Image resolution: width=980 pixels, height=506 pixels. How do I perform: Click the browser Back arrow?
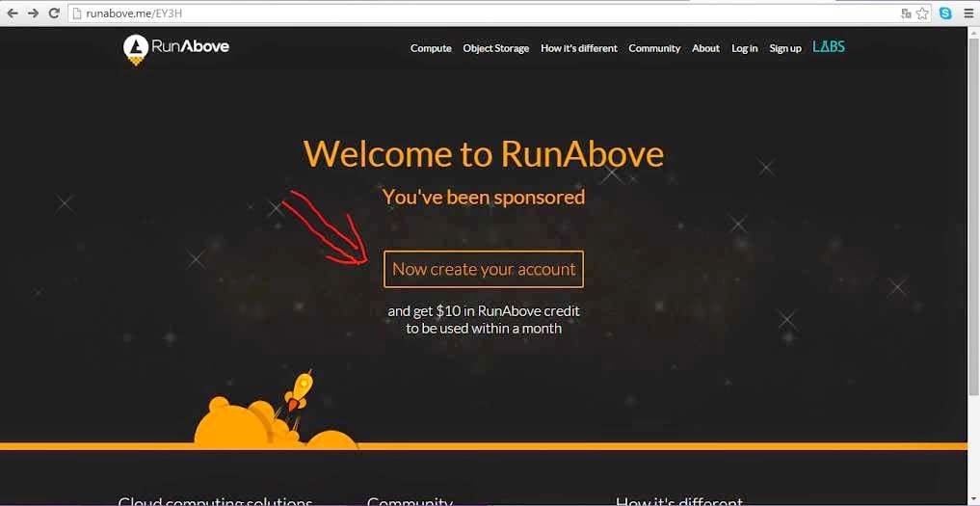click(x=13, y=13)
